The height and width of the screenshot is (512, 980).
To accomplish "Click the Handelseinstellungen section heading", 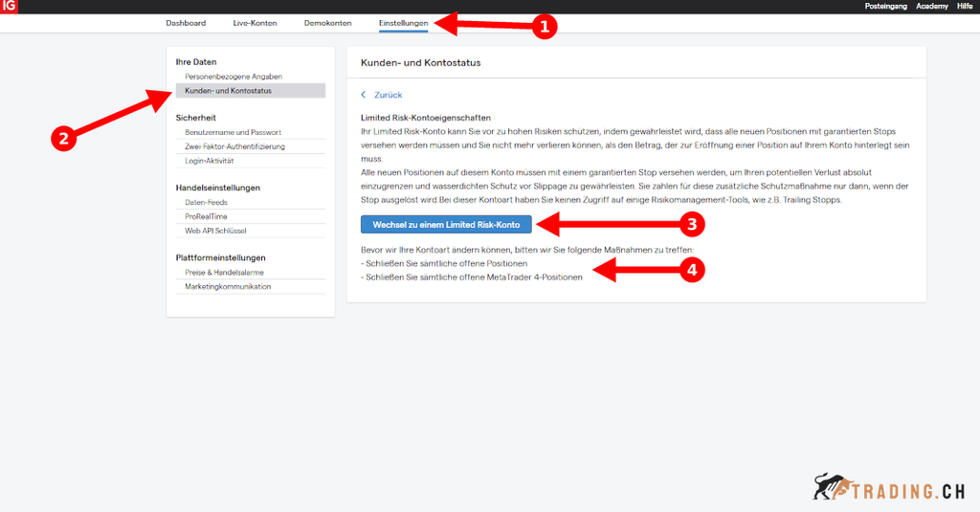I will coord(217,188).
